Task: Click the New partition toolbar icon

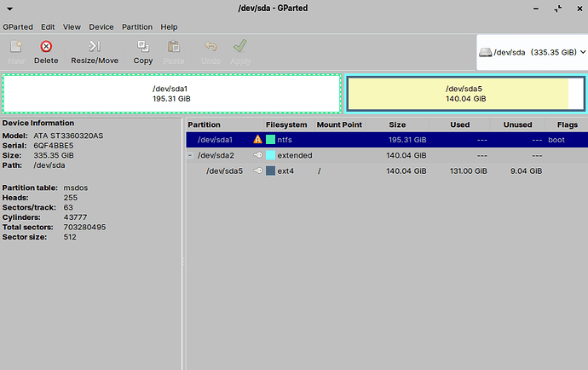Action: pyautogui.click(x=16, y=47)
